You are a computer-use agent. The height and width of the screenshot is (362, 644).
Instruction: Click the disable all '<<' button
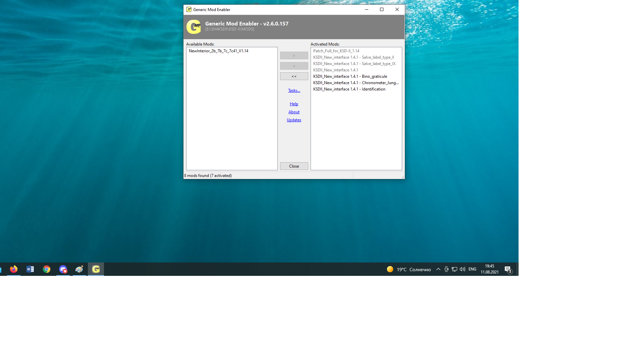pyautogui.click(x=294, y=76)
